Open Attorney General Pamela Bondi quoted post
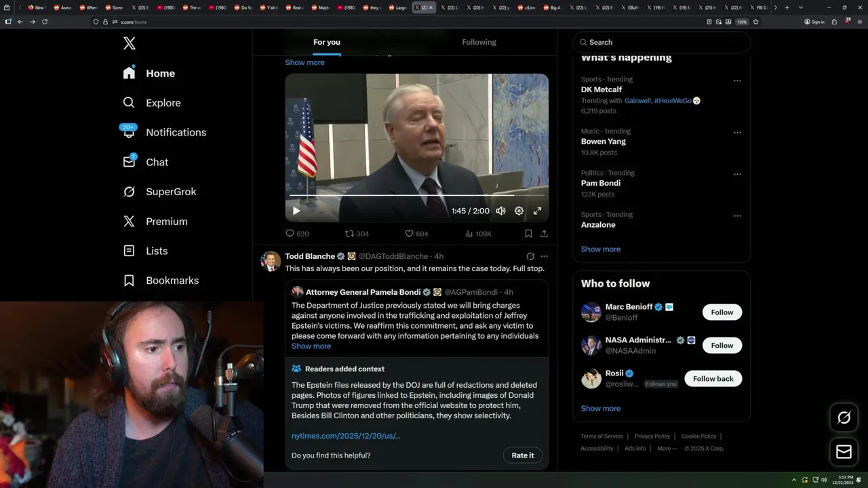The width and height of the screenshot is (868, 488). pos(416,319)
